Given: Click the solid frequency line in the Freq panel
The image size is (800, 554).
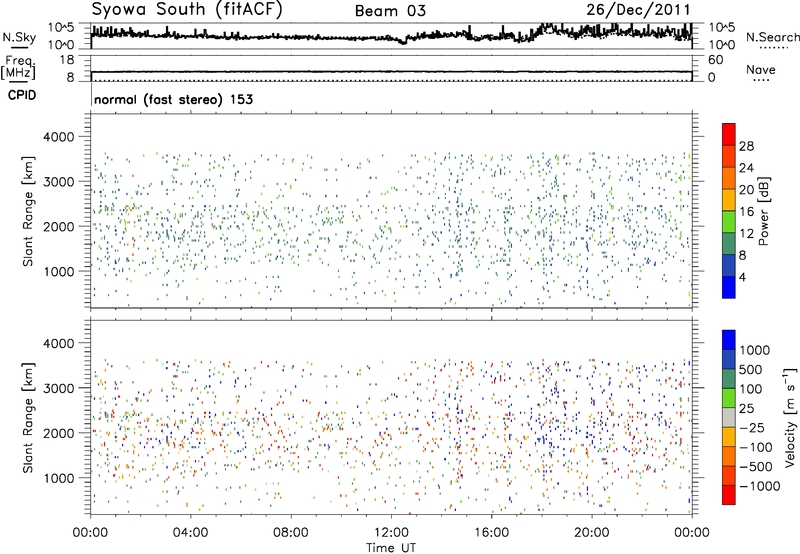Looking at the screenshot, I should [391, 72].
